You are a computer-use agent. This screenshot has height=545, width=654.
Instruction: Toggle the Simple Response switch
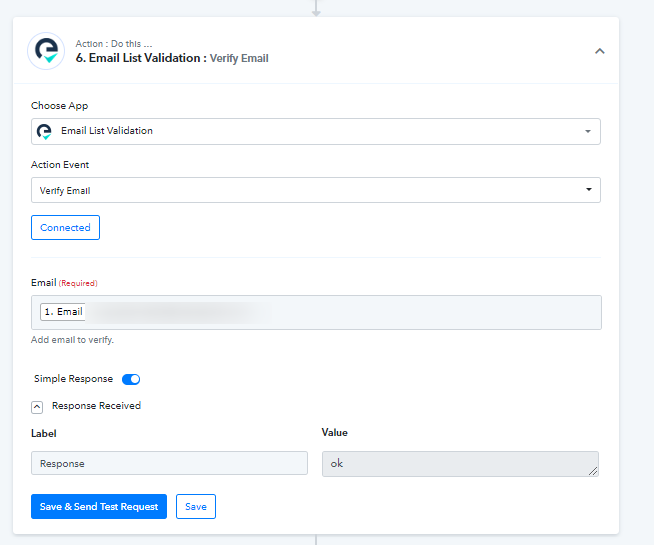131,379
